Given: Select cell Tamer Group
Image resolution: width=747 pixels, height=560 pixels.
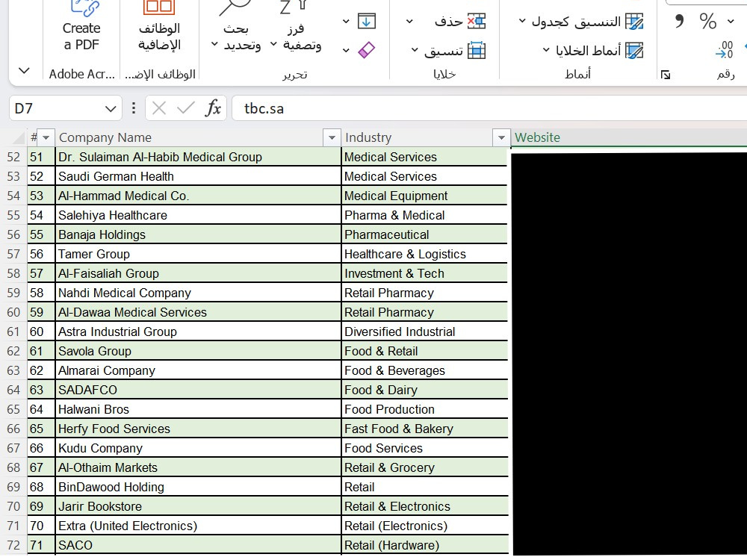Looking at the screenshot, I should (x=198, y=255).
